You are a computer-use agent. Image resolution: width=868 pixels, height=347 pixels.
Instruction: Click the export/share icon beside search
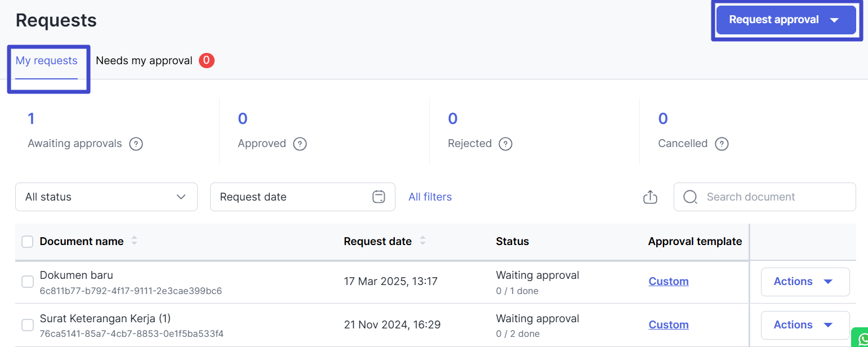tap(650, 197)
